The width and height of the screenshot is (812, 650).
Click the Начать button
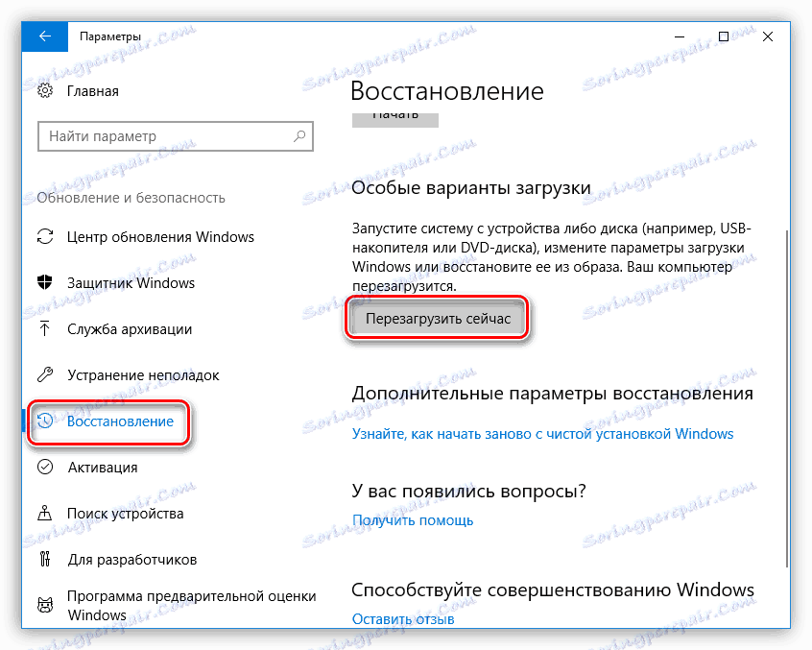(x=394, y=118)
